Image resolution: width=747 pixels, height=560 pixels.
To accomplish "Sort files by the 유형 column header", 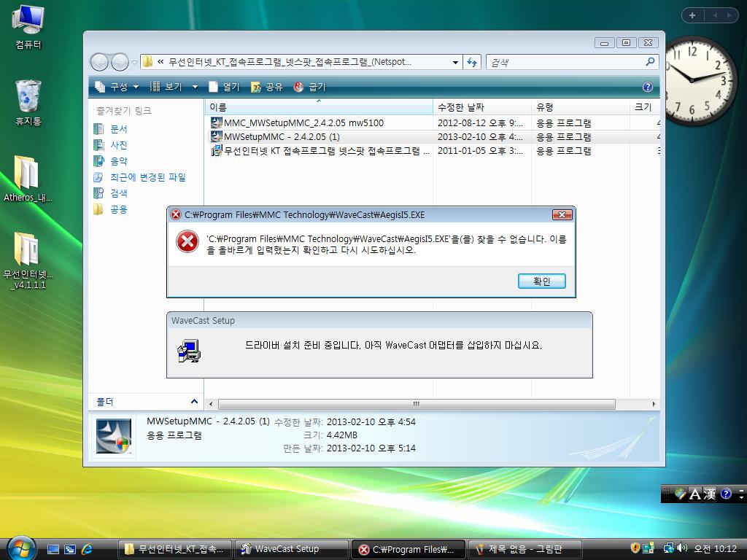I will (580, 107).
